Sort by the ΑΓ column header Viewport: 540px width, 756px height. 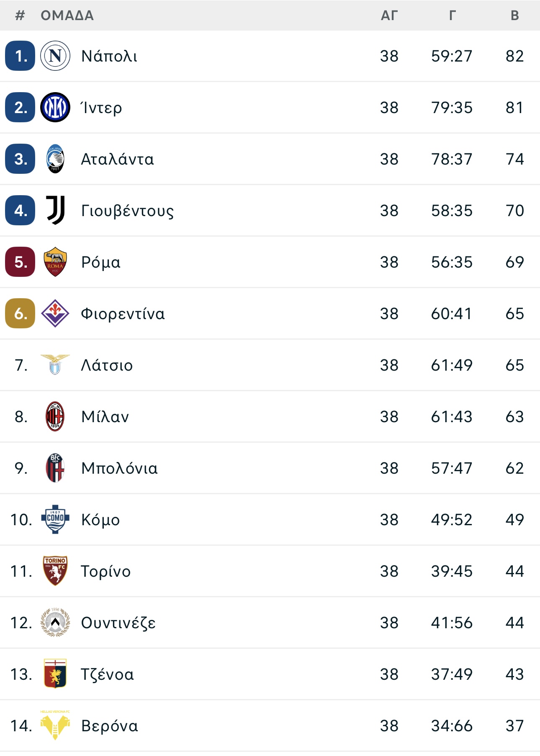tap(389, 15)
